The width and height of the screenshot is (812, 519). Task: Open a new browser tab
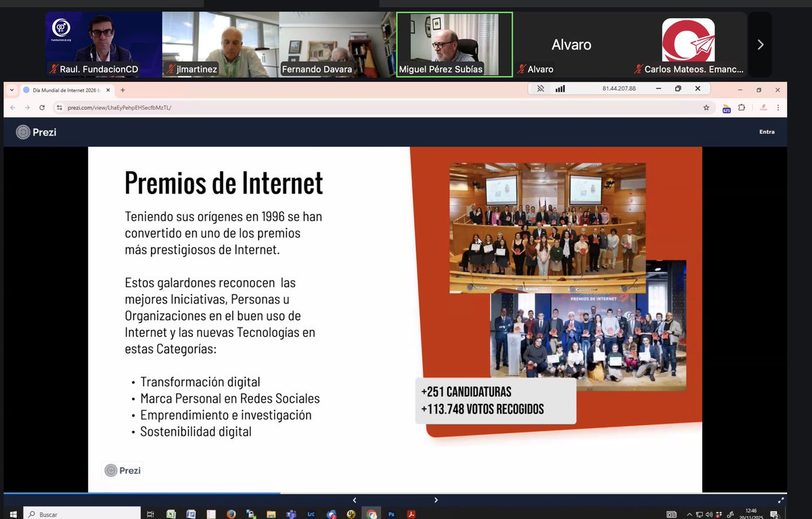click(122, 89)
